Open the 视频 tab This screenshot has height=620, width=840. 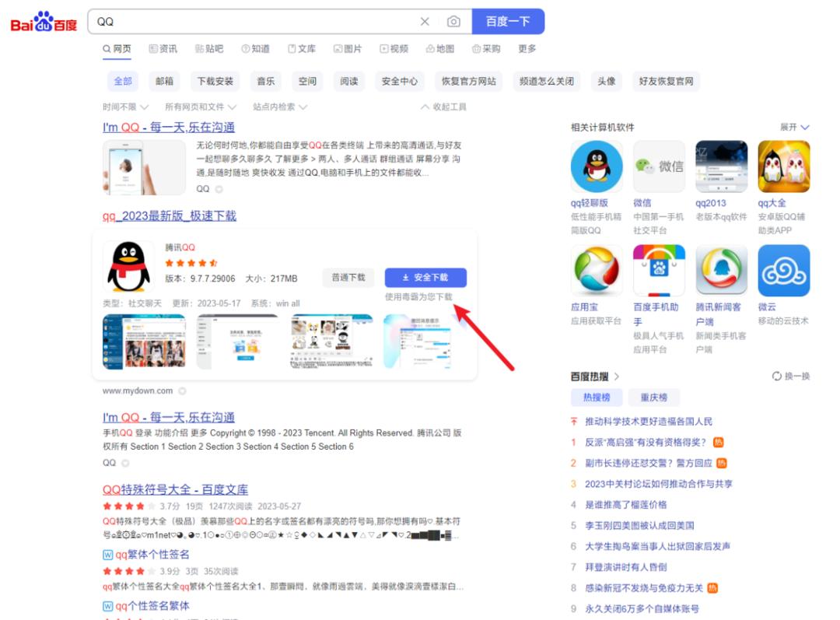394,49
